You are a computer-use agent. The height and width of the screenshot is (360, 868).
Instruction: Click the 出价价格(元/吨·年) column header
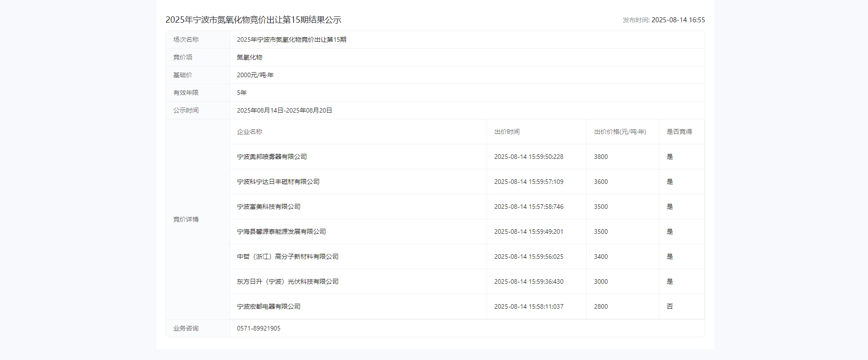coord(620,132)
